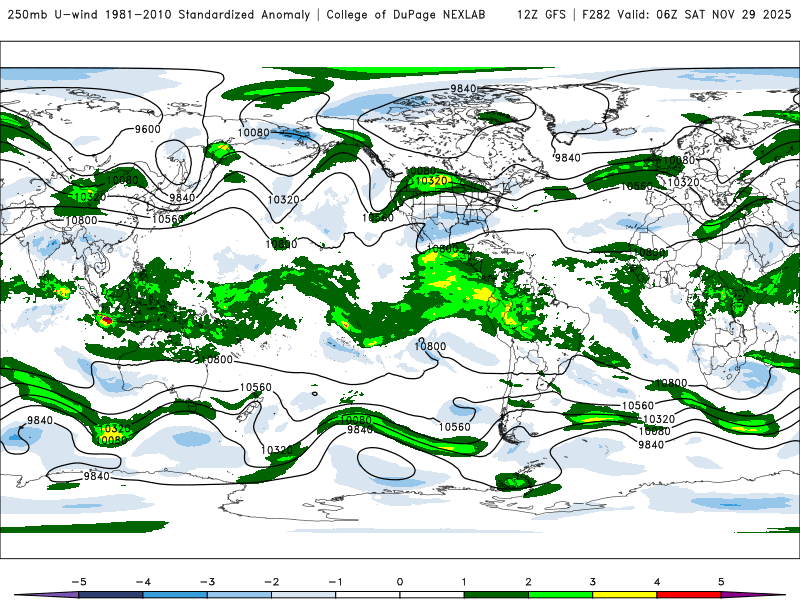800x600 pixels.
Task: Select the pale blue -2 to -1 colorbar segment
Action: [x=304, y=595]
